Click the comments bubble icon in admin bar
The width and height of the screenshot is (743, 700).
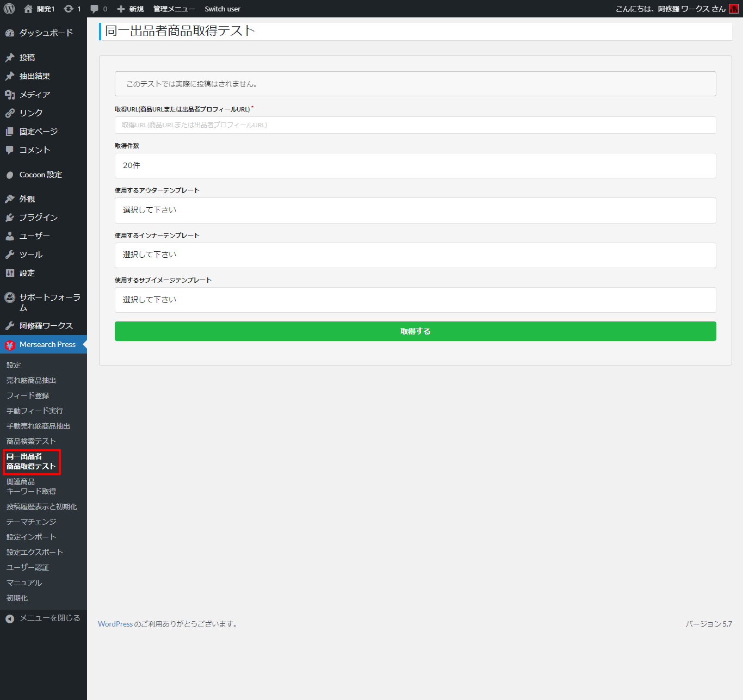pyautogui.click(x=95, y=9)
